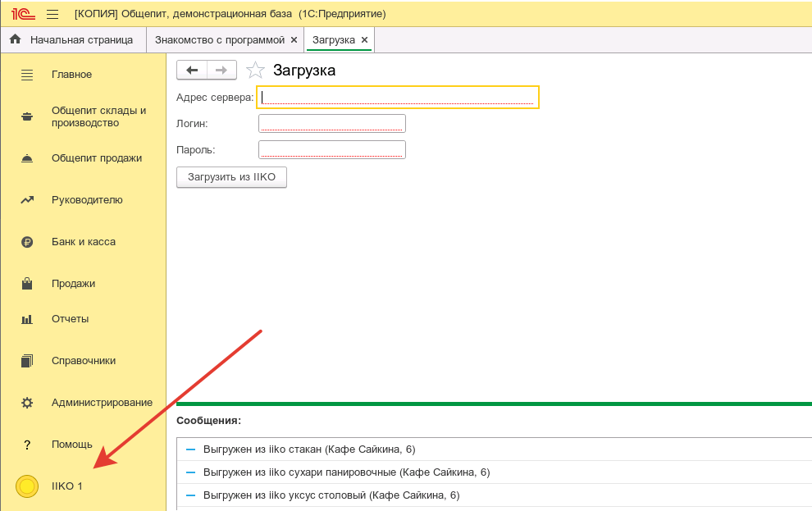
Task: Click the Логин: label
Action: (192, 124)
